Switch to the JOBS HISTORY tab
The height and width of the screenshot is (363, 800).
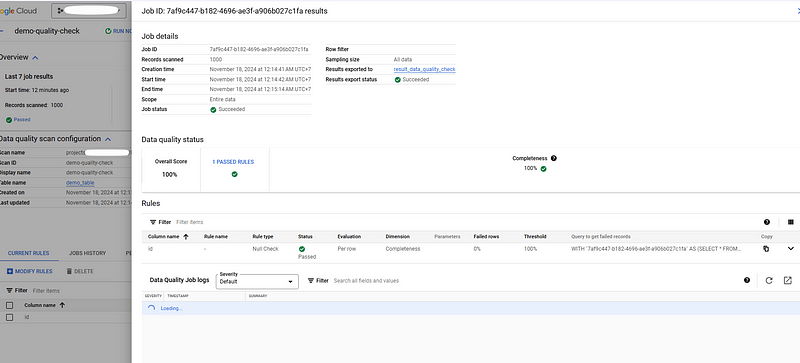click(87, 253)
